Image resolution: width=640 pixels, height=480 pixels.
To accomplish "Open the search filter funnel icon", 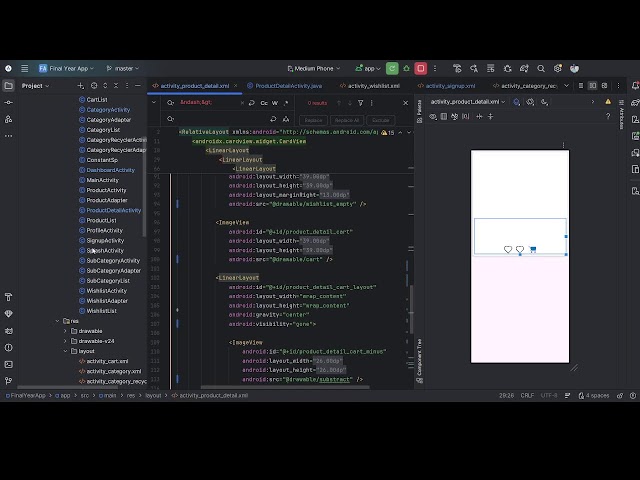I will point(360,103).
